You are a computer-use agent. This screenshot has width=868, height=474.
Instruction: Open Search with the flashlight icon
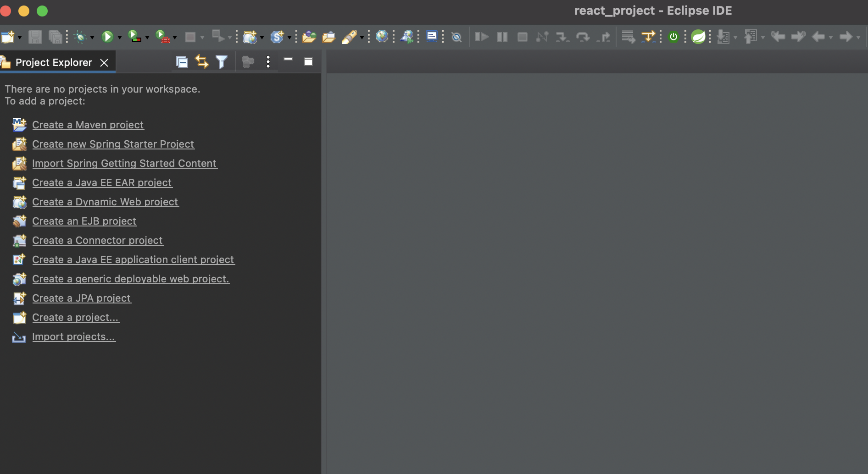click(350, 37)
